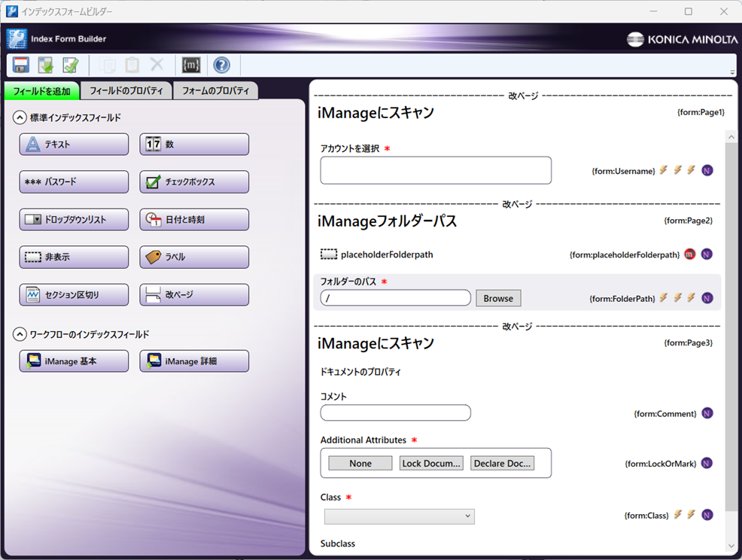Open the フォームのプロパティ tab
This screenshot has height=560, width=742.
tap(216, 90)
